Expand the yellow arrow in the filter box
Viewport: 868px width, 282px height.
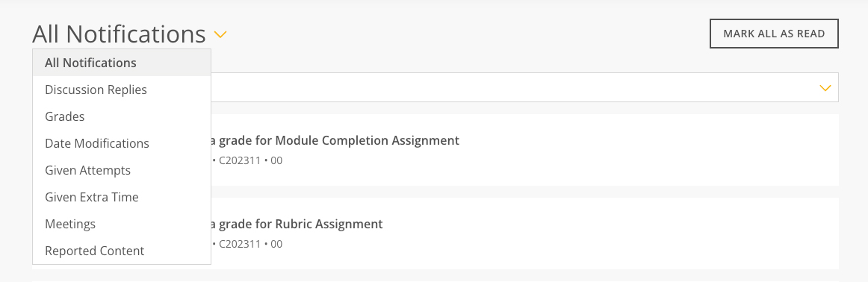point(825,88)
